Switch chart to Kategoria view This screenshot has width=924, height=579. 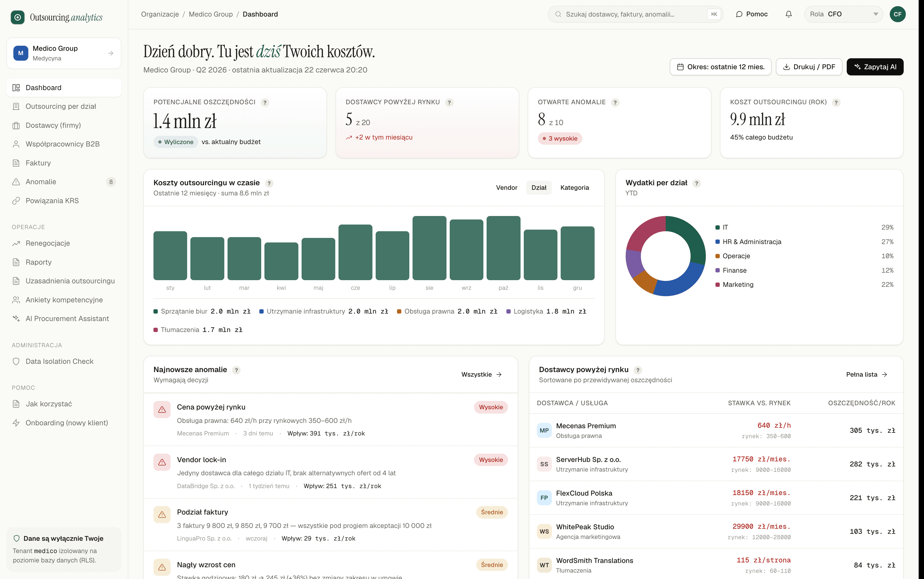point(574,188)
